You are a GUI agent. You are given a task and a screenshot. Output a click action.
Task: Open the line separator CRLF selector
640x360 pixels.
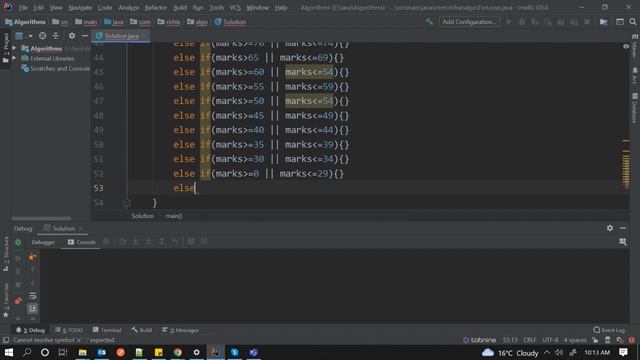coord(530,340)
